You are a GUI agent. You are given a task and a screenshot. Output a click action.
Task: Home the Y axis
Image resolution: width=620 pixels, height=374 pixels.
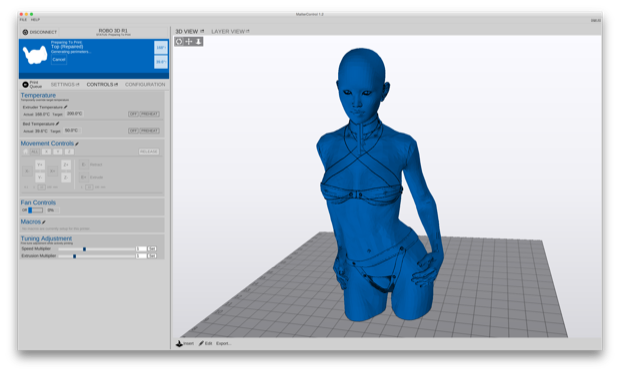(x=58, y=152)
